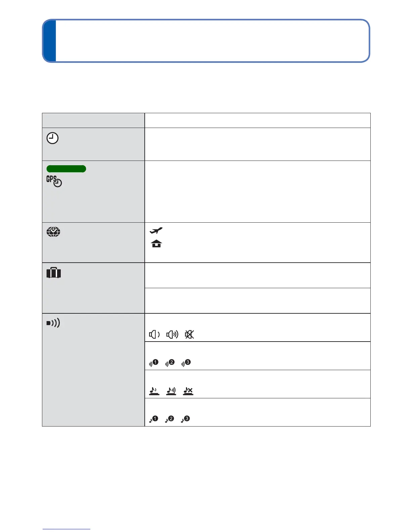Mute beep with crossed-out speaker icon
Image resolution: width=411 pixels, height=532 pixels.
(189, 335)
